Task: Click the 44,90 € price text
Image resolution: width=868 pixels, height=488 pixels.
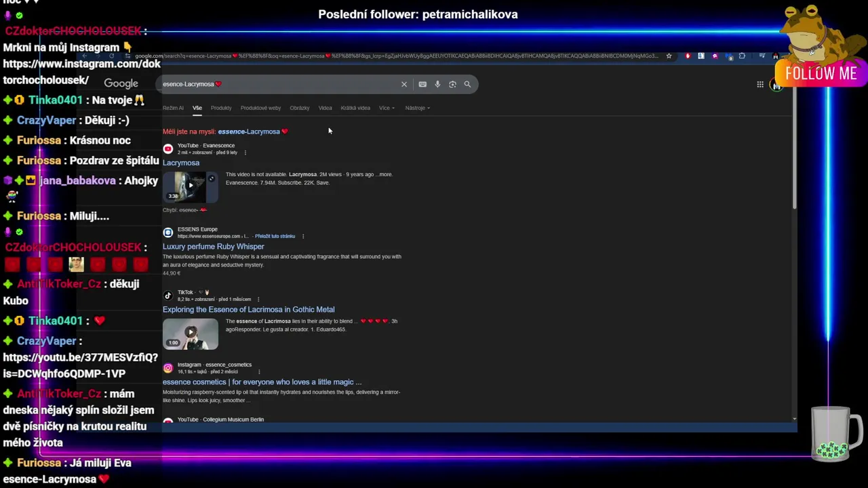Action: (x=172, y=273)
